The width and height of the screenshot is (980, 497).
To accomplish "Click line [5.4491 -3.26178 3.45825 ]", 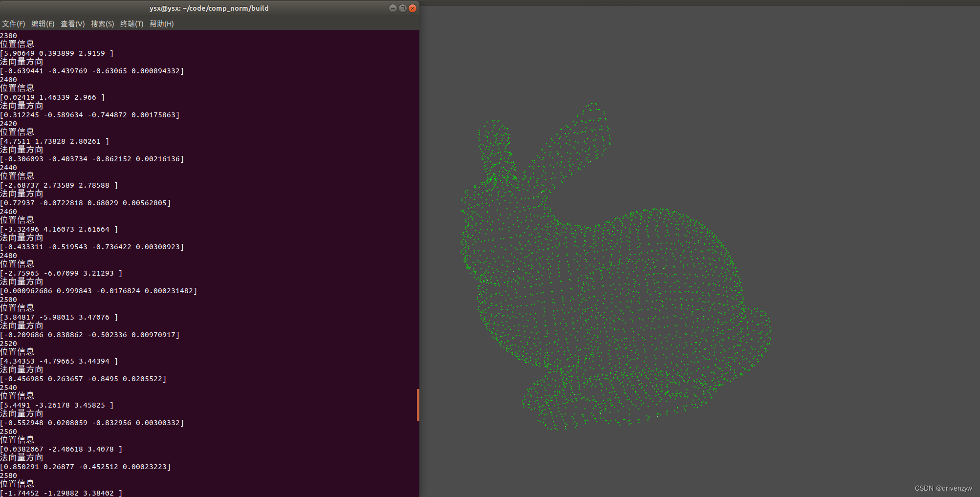I will [57, 405].
